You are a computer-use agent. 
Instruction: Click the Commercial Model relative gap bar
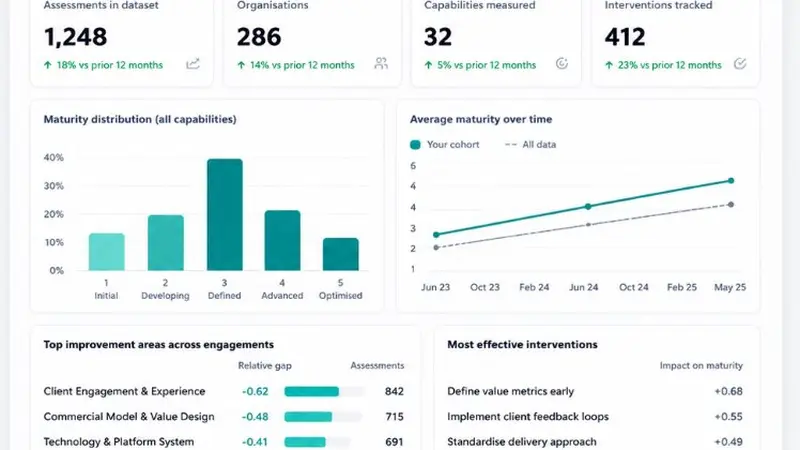tap(308, 417)
